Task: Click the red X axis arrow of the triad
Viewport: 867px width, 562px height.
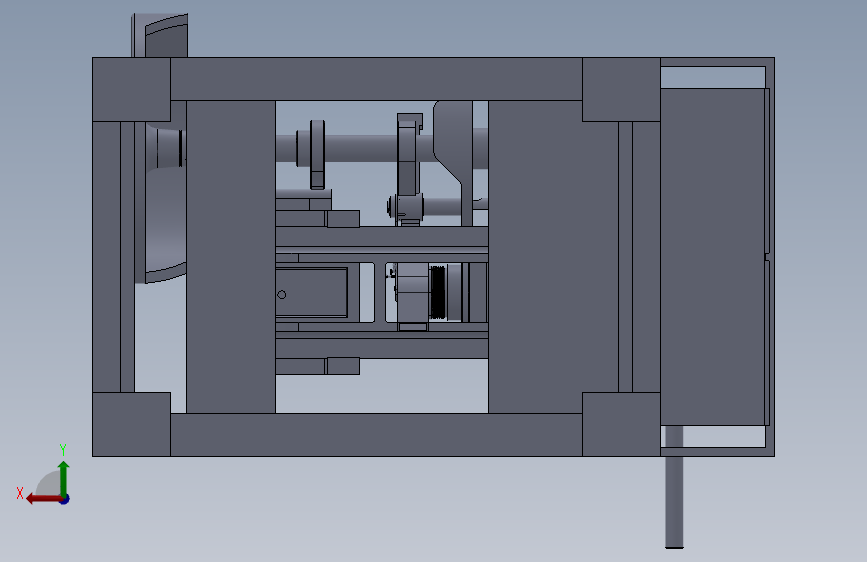Action: point(43,499)
